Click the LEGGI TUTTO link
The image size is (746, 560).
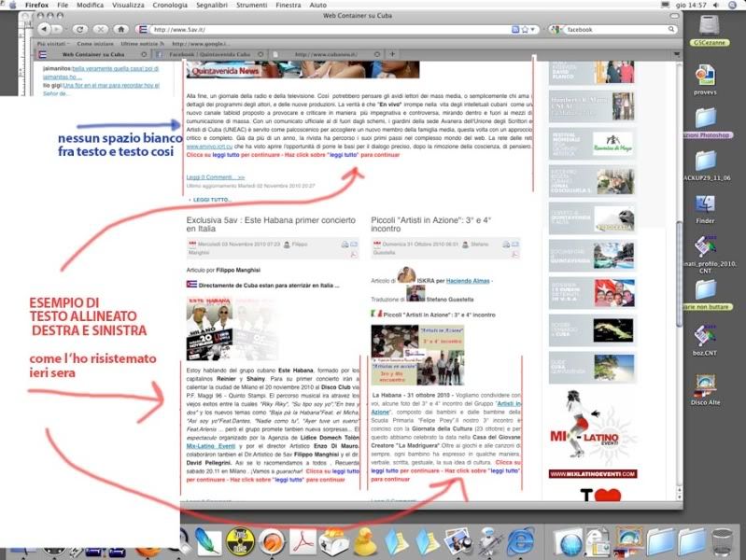[x=212, y=200]
